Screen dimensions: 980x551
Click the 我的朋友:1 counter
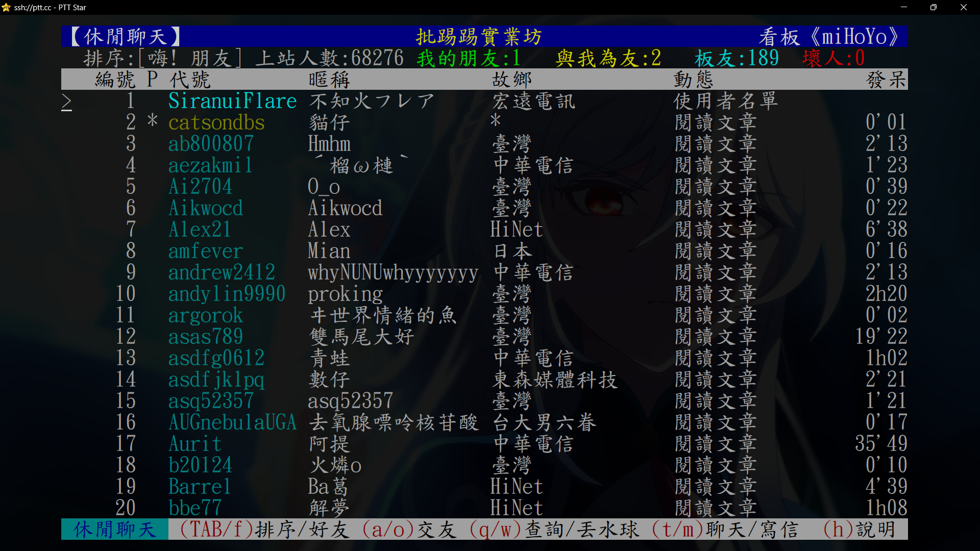pyautogui.click(x=469, y=58)
